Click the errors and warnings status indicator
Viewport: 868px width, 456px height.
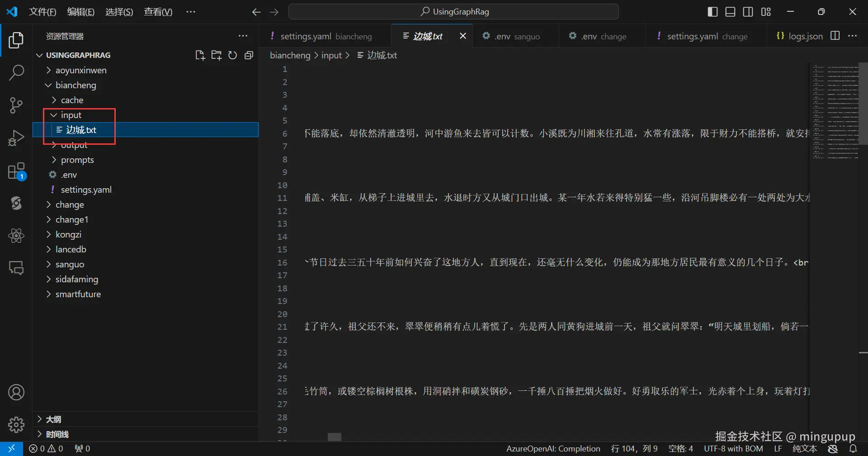click(x=46, y=448)
